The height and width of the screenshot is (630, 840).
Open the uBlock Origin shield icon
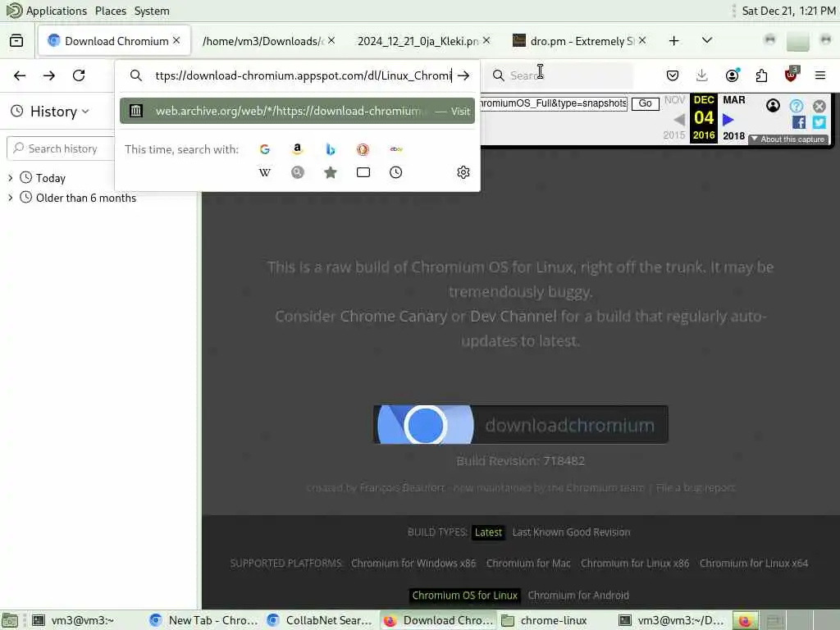pos(792,75)
